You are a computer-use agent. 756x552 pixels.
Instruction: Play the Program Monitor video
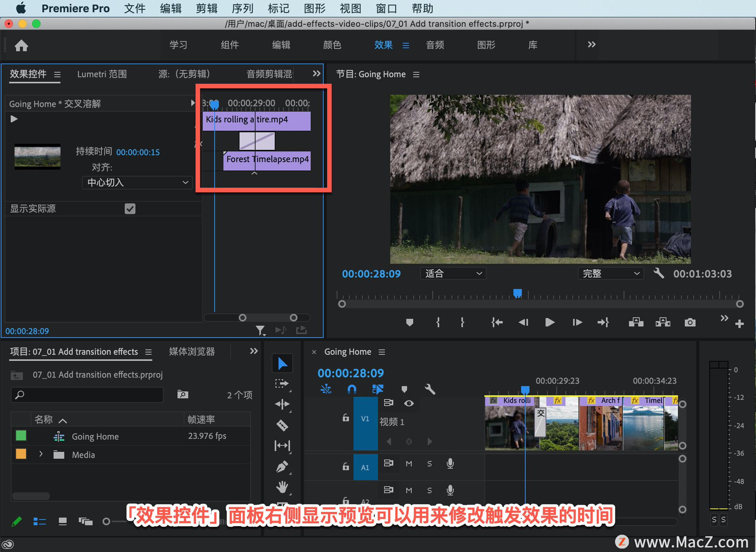click(550, 323)
